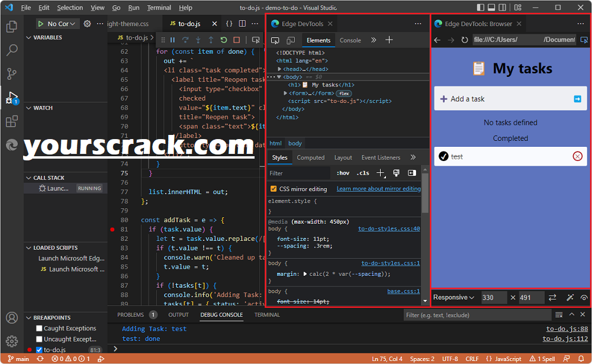Open launch.json with the gear icon
The image size is (592, 364).
pos(87,24)
